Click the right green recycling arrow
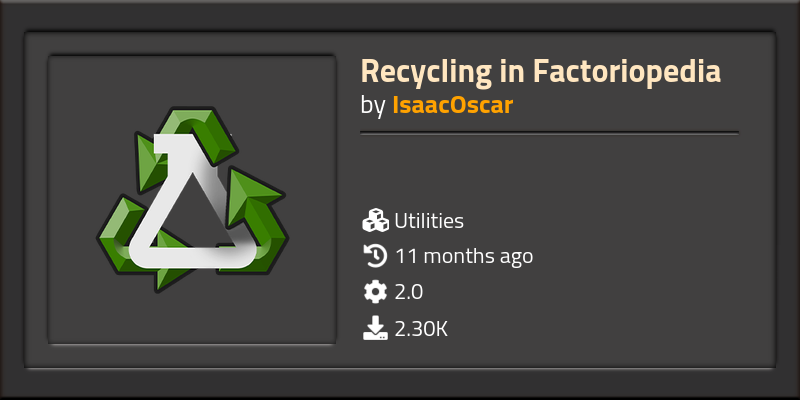 (255, 219)
